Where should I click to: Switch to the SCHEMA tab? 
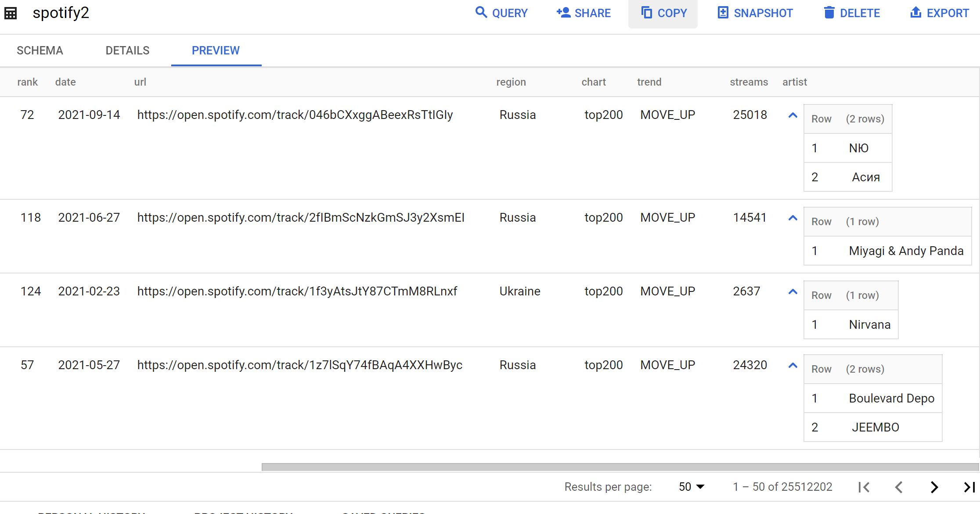[40, 50]
